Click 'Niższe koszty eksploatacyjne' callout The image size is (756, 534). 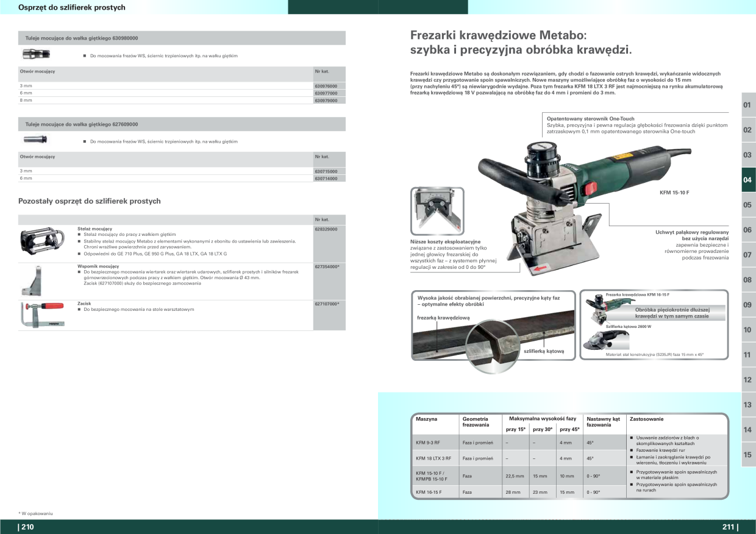[445, 242]
